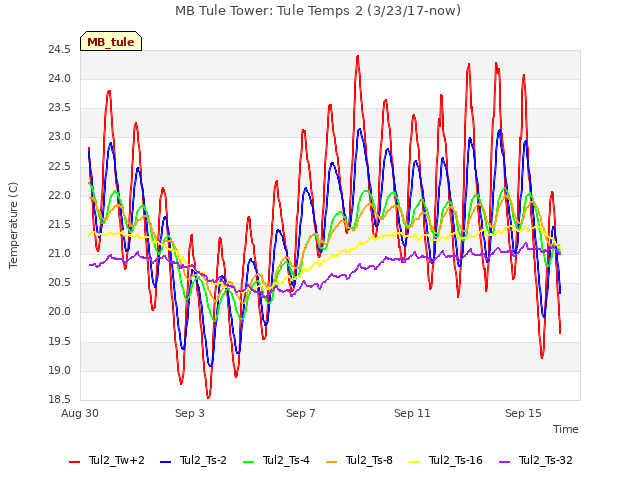Select the Tul2_Ts-16 legend label
This screenshot has width=640, height=480.
456,460
